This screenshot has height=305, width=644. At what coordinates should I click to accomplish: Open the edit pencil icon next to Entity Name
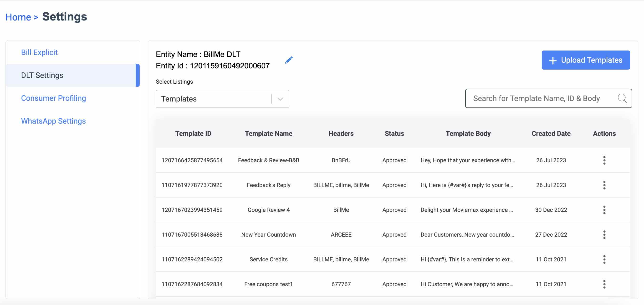pos(289,60)
